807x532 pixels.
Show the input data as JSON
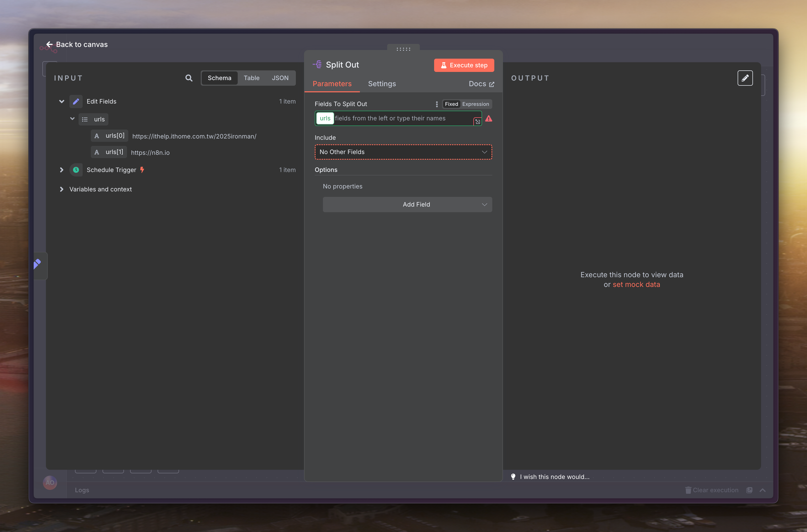pyautogui.click(x=280, y=78)
